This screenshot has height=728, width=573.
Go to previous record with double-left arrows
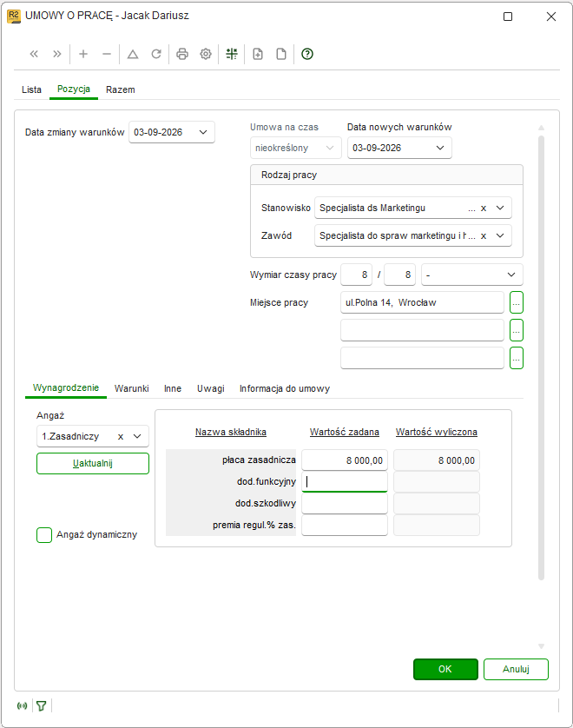pyautogui.click(x=34, y=54)
